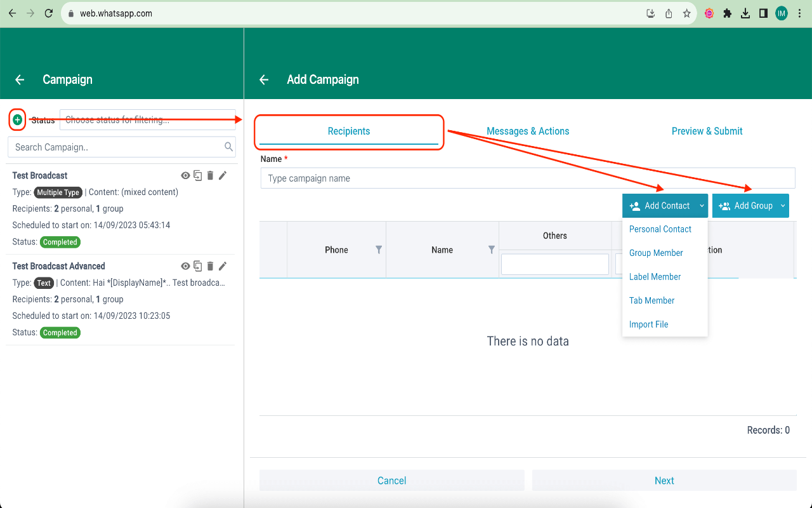Select Import File from the menu
This screenshot has height=508, width=812.
coord(648,324)
